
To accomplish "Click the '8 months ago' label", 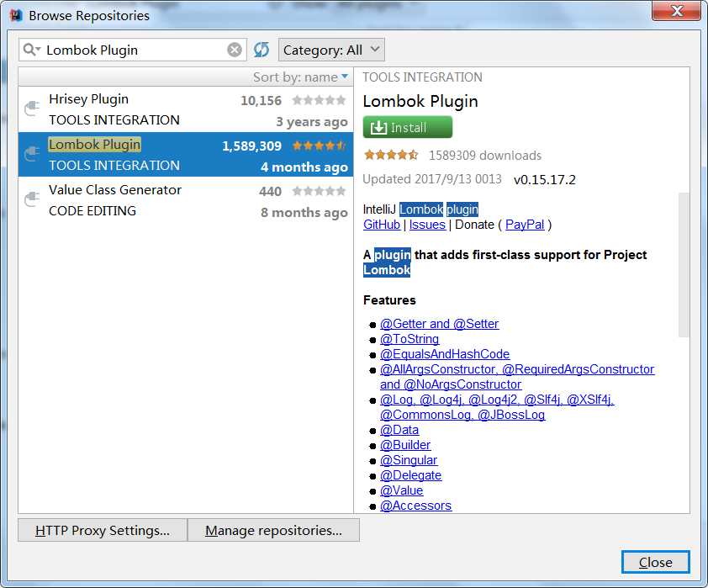I will pyautogui.click(x=304, y=213).
